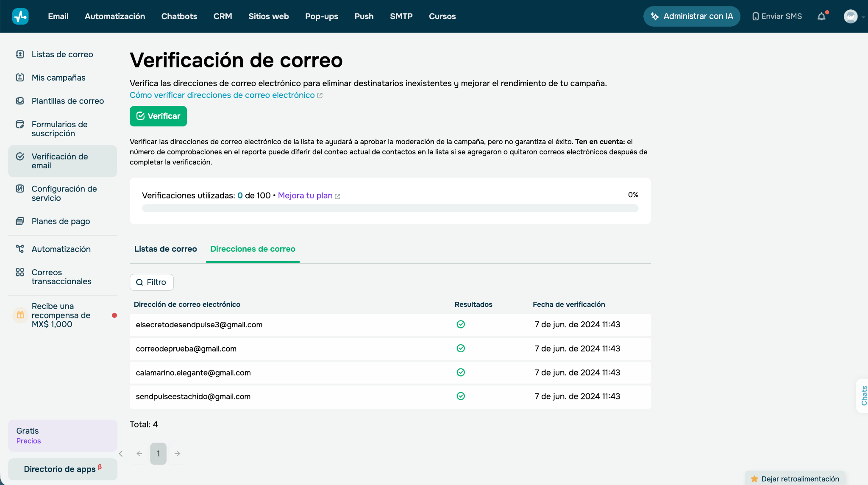The height and width of the screenshot is (485, 868).
Task: Open the Chats side tab
Action: (x=863, y=396)
